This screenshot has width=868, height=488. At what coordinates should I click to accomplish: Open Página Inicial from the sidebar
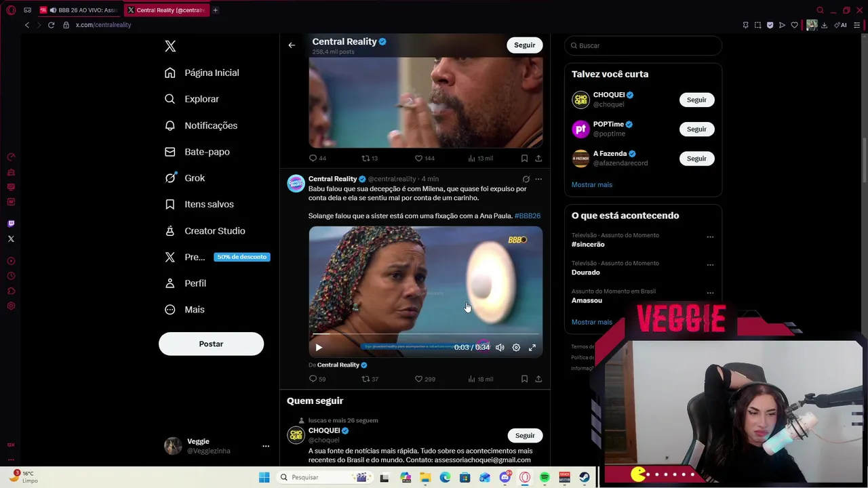[x=202, y=73]
